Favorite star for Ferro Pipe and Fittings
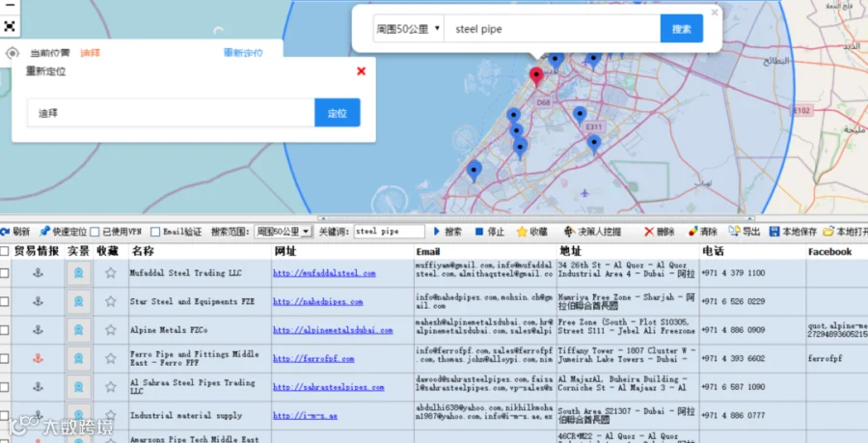 (x=111, y=358)
